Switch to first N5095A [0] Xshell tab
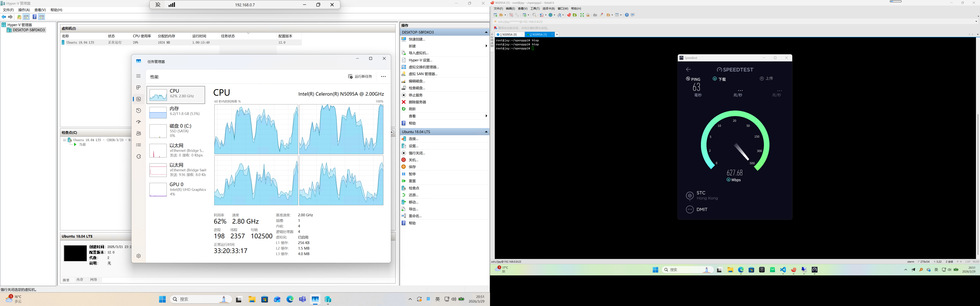The width and height of the screenshot is (980, 306). [x=508, y=35]
